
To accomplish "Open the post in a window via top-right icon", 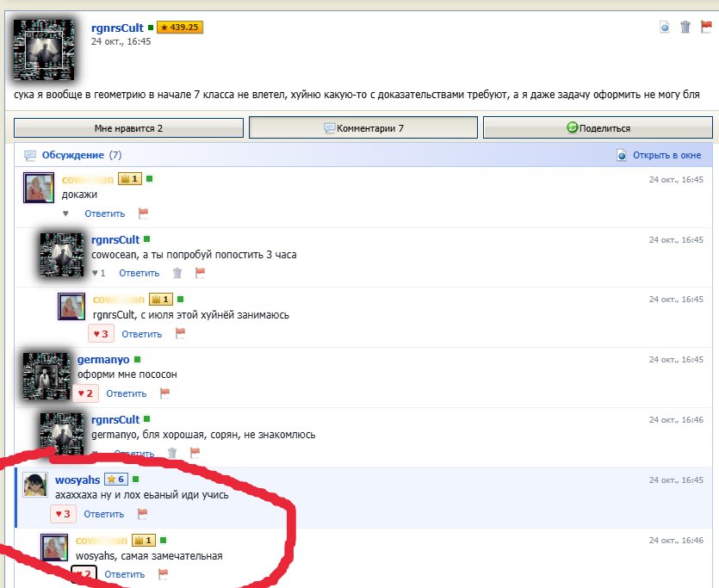I will tap(665, 27).
